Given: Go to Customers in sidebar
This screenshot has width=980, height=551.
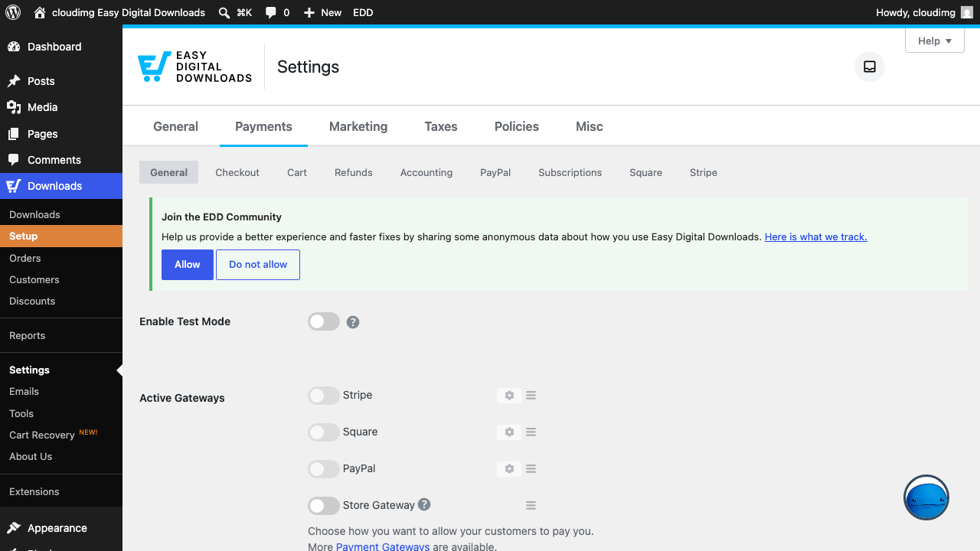Looking at the screenshot, I should tap(61, 279).
